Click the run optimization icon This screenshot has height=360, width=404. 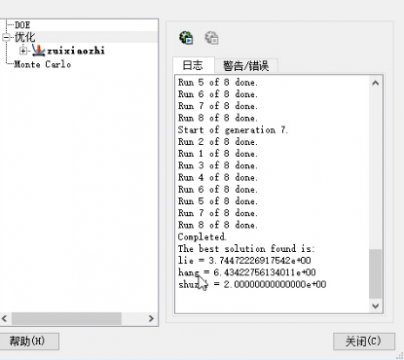tap(186, 38)
